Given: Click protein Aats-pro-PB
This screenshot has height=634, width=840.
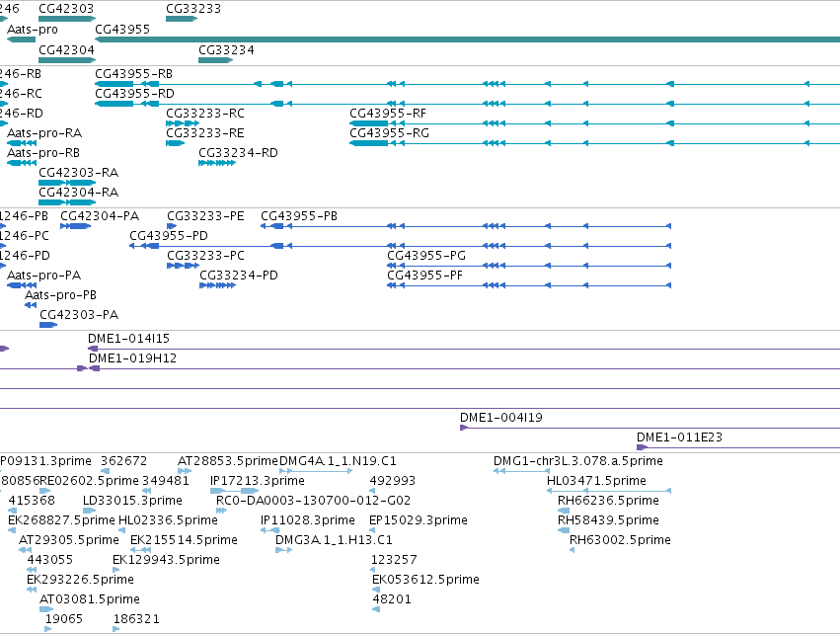Looking at the screenshot, I should point(60,295).
